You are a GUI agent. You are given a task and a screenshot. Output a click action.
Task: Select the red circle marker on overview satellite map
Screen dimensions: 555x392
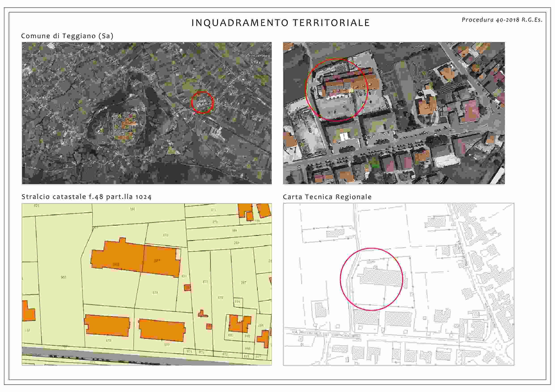coord(202,102)
